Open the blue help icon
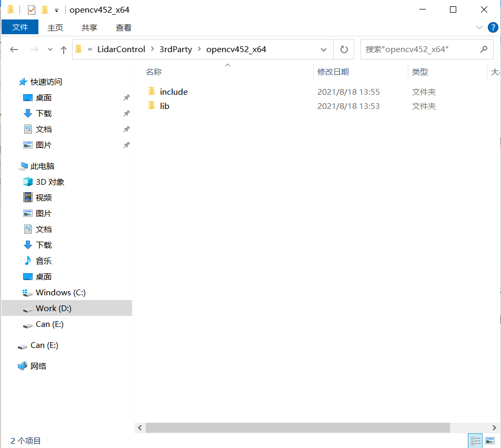Image resolution: width=501 pixels, height=448 pixels. [x=493, y=27]
